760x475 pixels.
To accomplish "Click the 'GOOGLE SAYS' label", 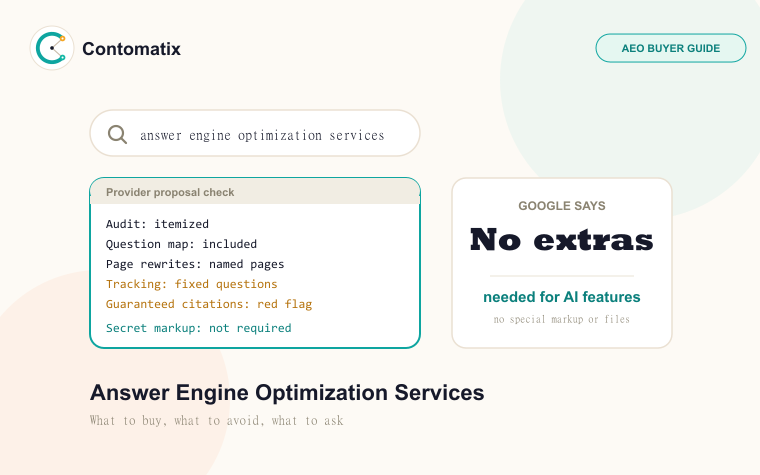I will (x=562, y=206).
